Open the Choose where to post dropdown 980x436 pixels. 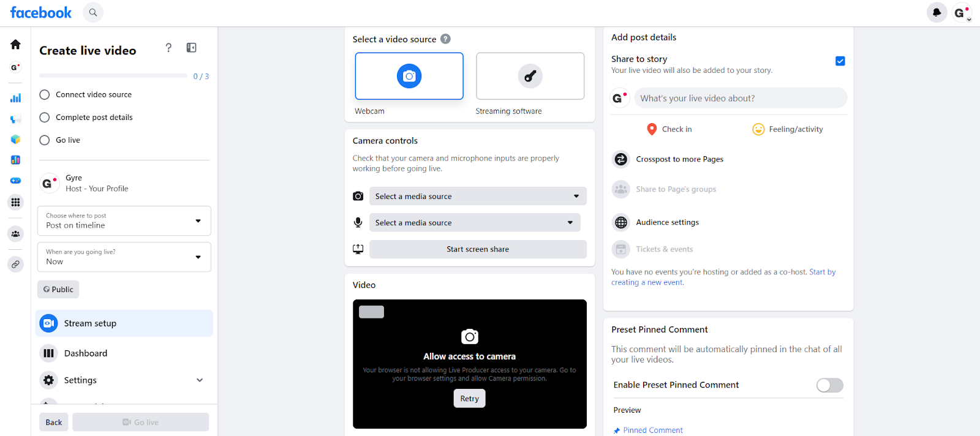[x=124, y=221]
